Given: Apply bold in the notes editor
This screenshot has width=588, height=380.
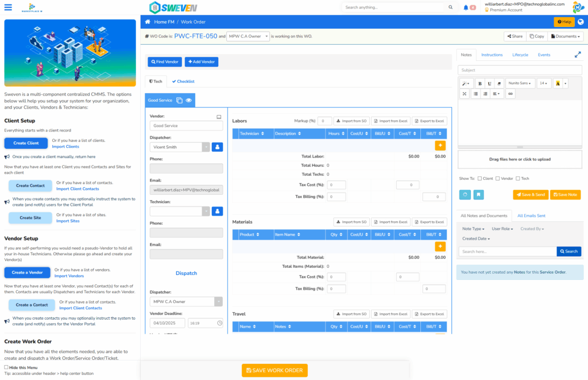Looking at the screenshot, I should [479, 83].
